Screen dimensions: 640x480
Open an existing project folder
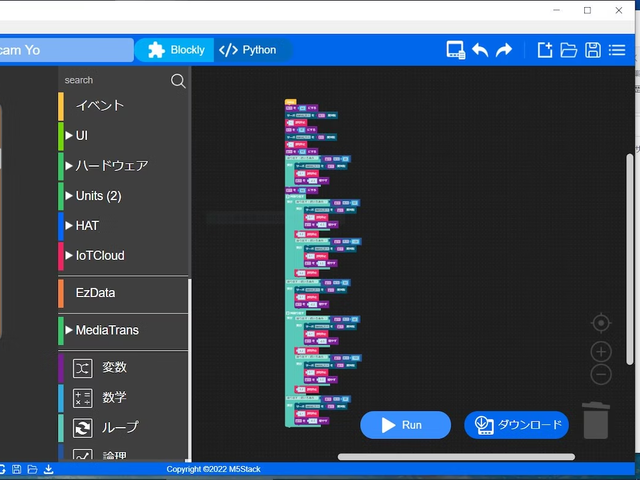(569, 50)
